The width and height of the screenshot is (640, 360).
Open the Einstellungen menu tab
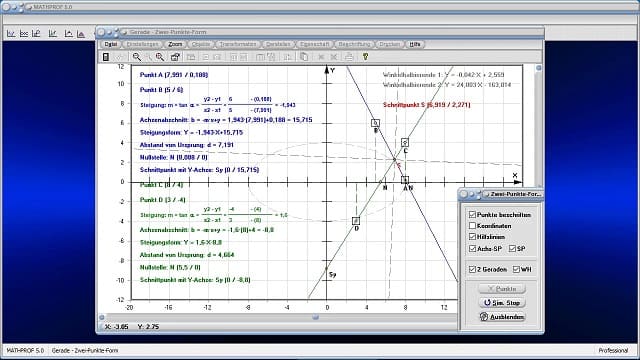pyautogui.click(x=142, y=44)
